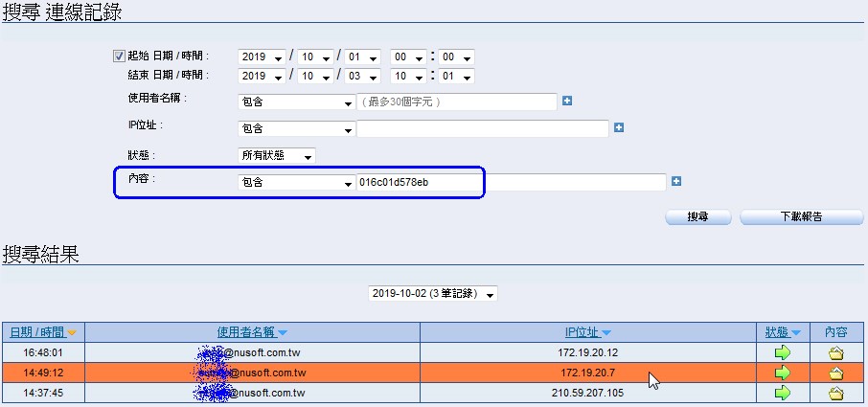Open content icon for 14:37:45 record
The image size is (868, 407).
point(835,393)
